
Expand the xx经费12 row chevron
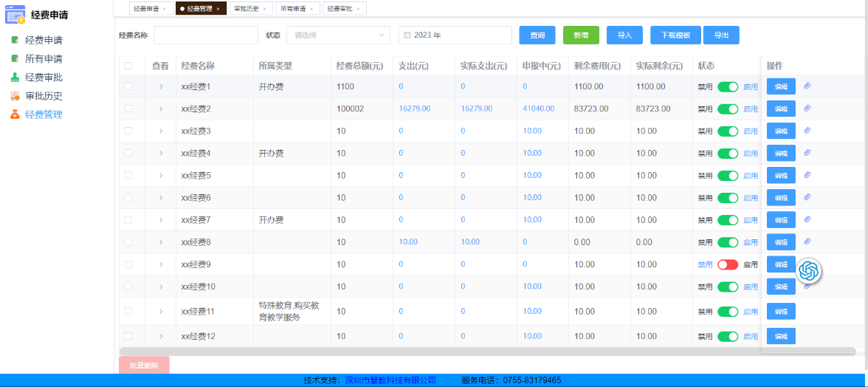[161, 336]
